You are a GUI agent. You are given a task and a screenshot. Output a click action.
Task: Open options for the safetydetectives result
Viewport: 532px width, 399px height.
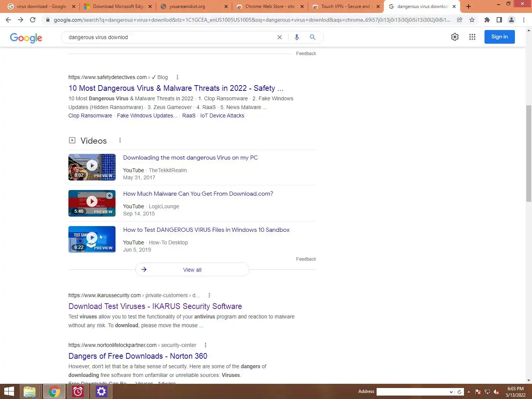tap(177, 77)
